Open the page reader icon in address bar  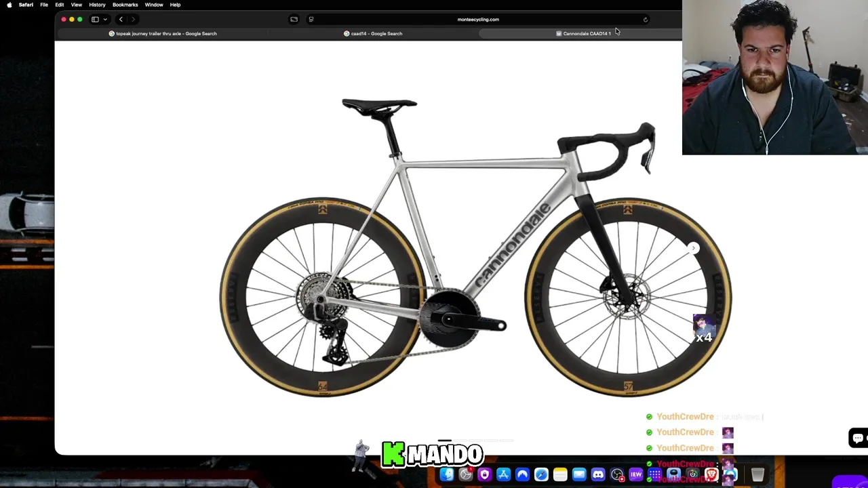(311, 20)
